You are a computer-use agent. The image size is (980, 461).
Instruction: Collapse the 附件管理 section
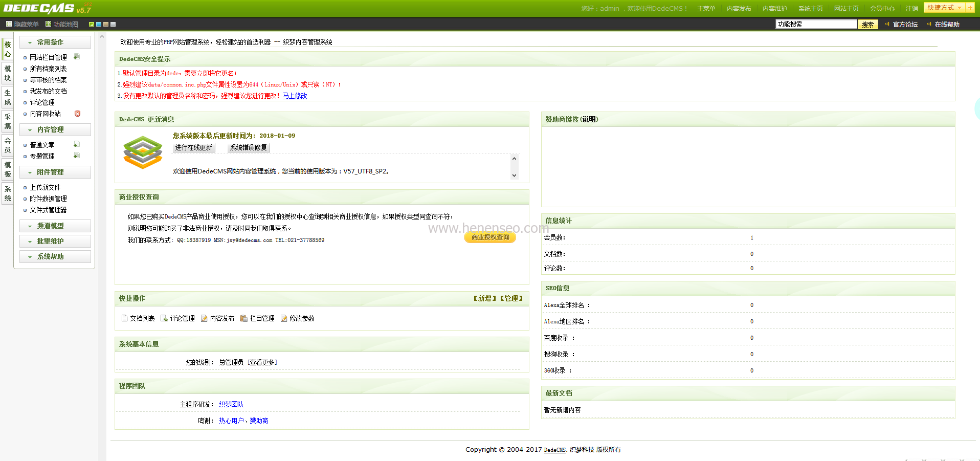coord(55,172)
